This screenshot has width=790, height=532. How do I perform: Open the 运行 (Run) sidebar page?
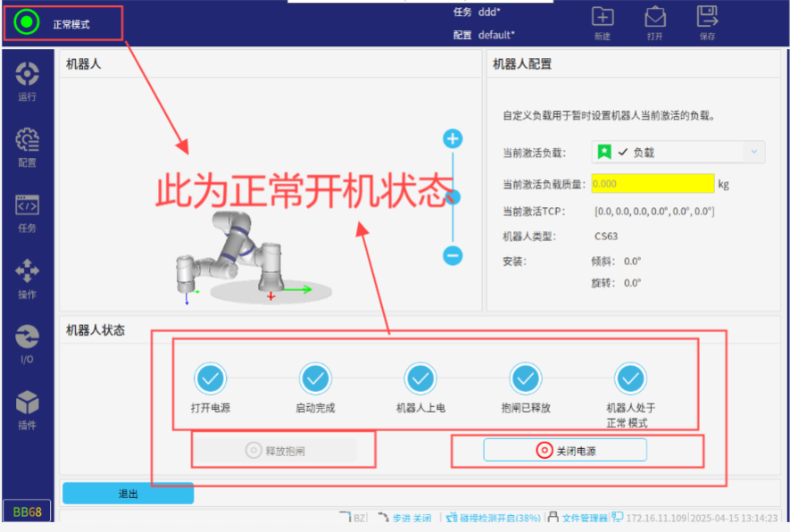pyautogui.click(x=27, y=80)
